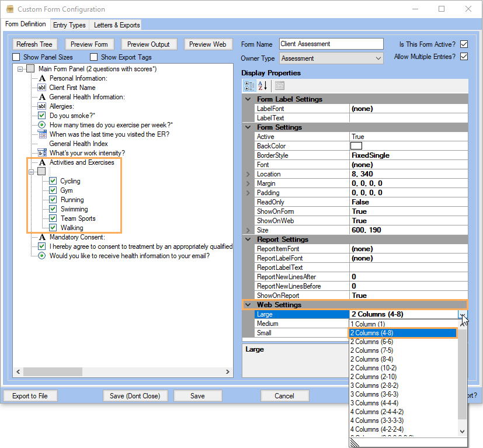The width and height of the screenshot is (483, 448).
Task: Click the Form Name input field
Action: coord(332,44)
